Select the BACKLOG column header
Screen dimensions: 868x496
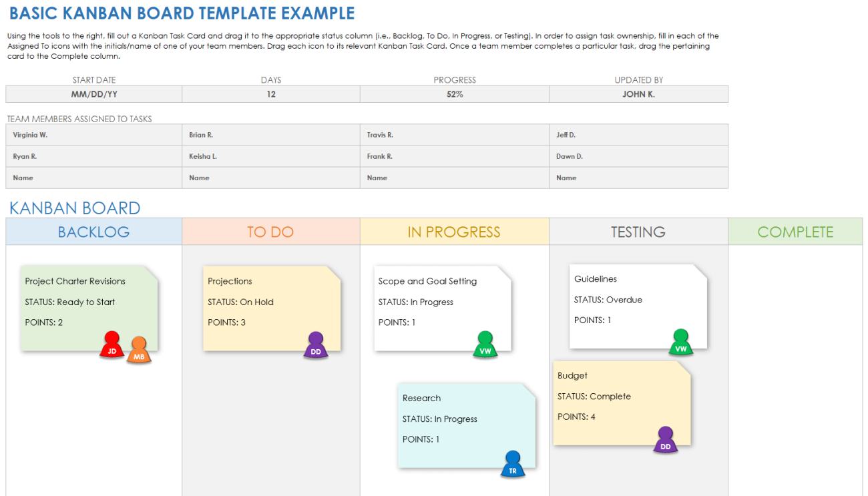(93, 232)
